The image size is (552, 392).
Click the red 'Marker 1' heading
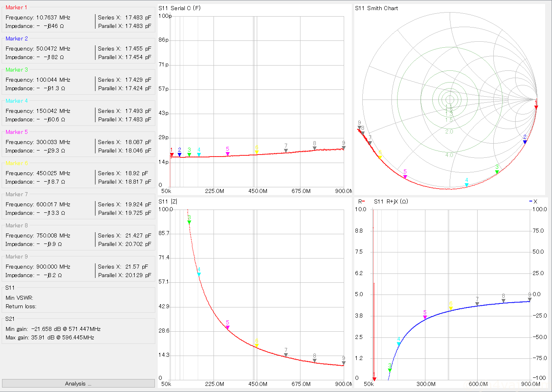pyautogui.click(x=17, y=7)
